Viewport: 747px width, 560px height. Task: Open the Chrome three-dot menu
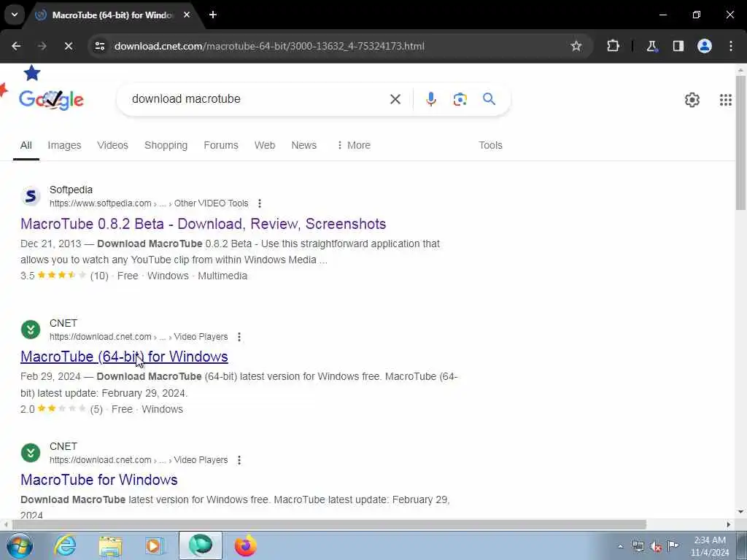(731, 46)
